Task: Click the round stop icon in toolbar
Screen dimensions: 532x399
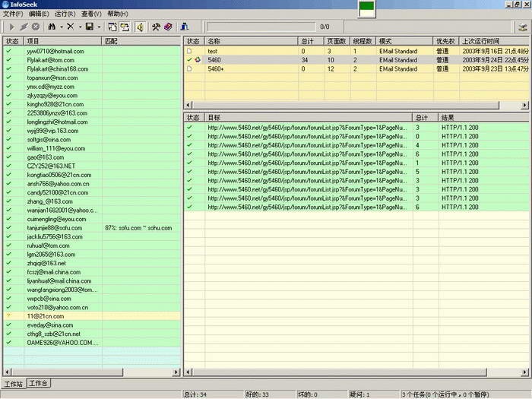Action: (x=35, y=27)
